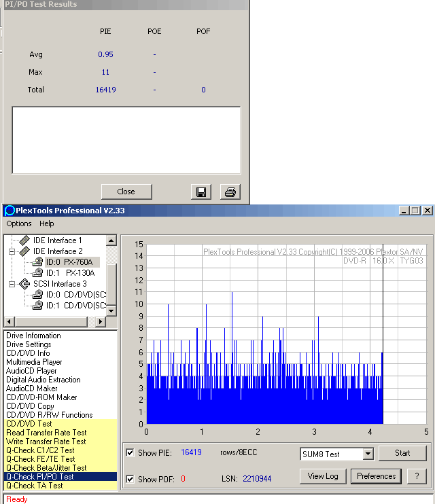
Task: Click the PlexTools title bar logo icon
Action: [x=10, y=211]
